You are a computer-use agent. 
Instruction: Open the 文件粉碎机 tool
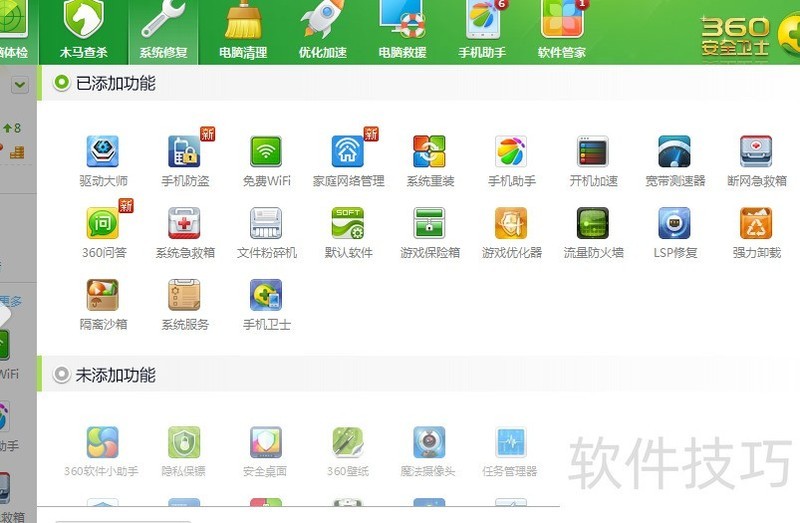[266, 233]
